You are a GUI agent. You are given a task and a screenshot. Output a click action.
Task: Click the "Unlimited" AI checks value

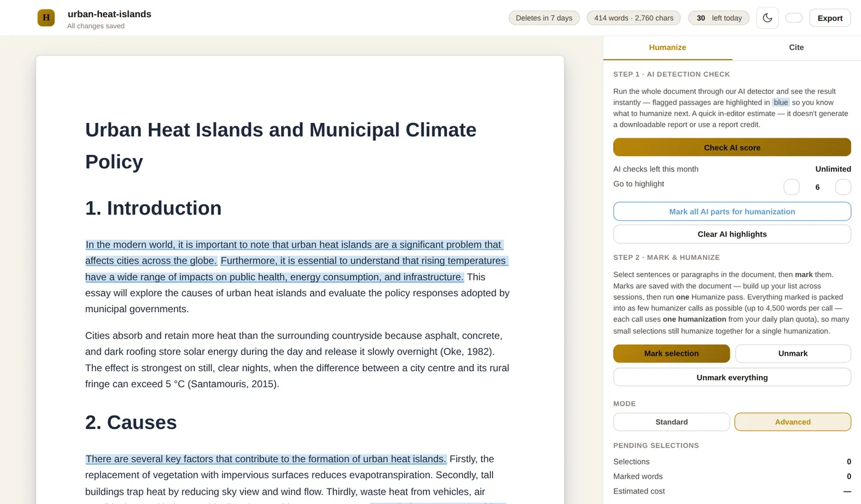pos(833,169)
